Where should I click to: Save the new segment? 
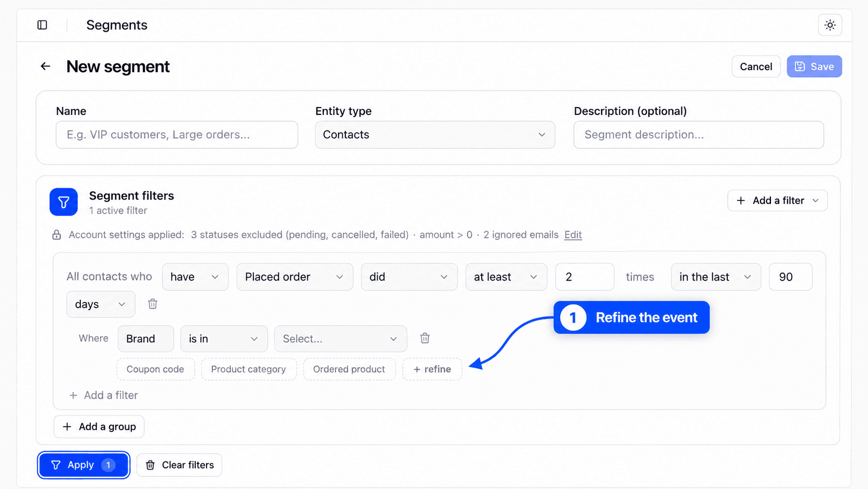(x=814, y=67)
